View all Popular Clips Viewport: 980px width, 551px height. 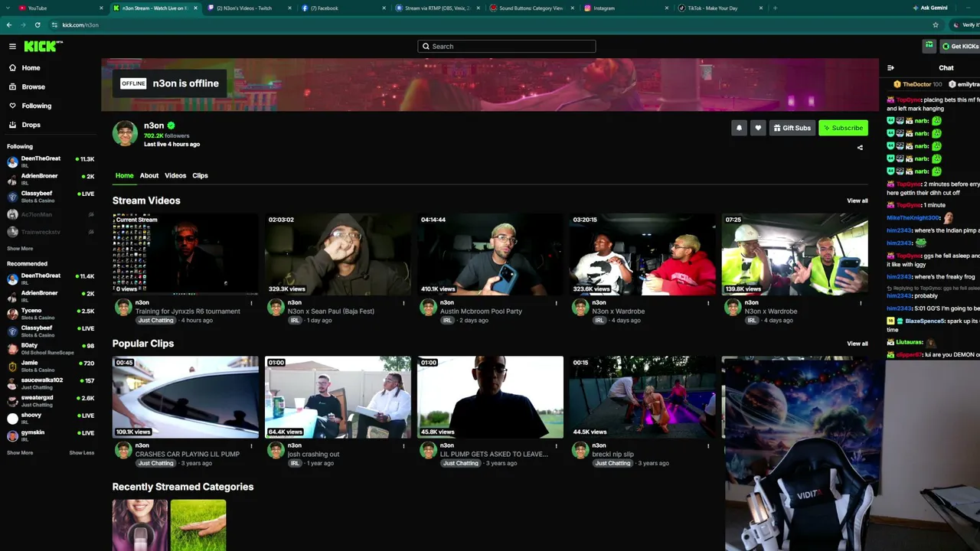click(x=857, y=344)
